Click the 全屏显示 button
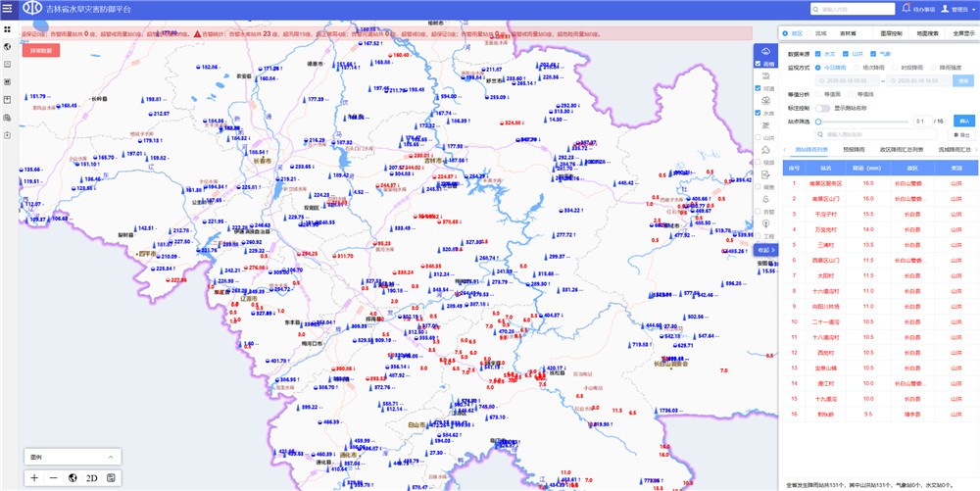Image resolution: width=980 pixels, height=491 pixels. pos(963,33)
